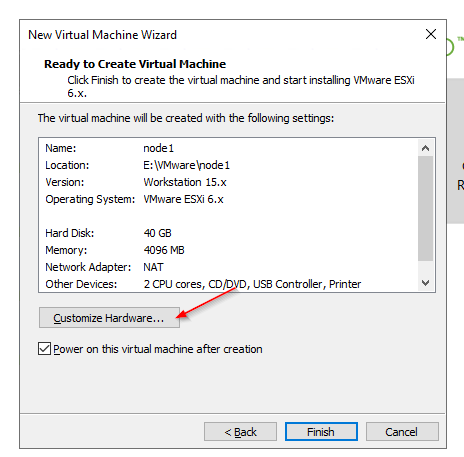464x457 pixels.
Task: Close the New Virtual Machine Wizard
Action: [x=431, y=34]
